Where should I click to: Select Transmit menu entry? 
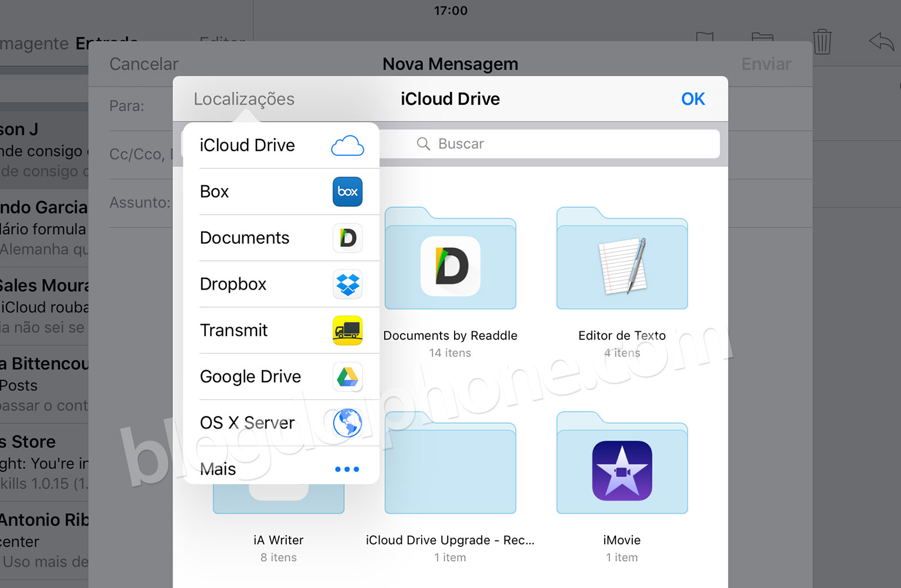281,331
